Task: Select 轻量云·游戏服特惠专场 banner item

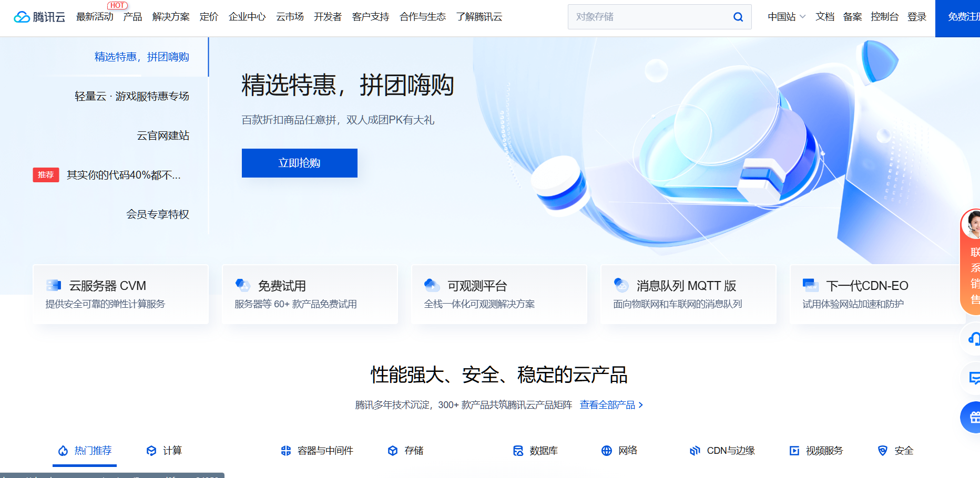Action: [x=132, y=96]
